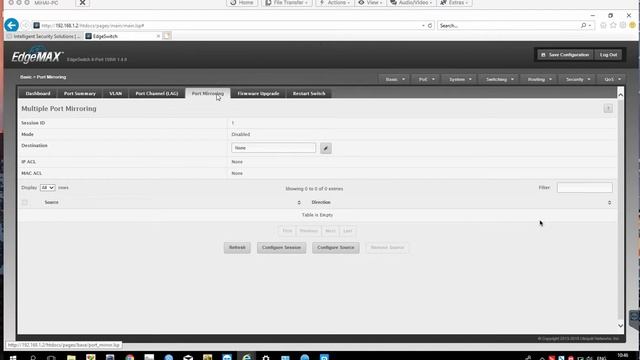
Task: Click Save Configuration button
Action: pyautogui.click(x=565, y=55)
